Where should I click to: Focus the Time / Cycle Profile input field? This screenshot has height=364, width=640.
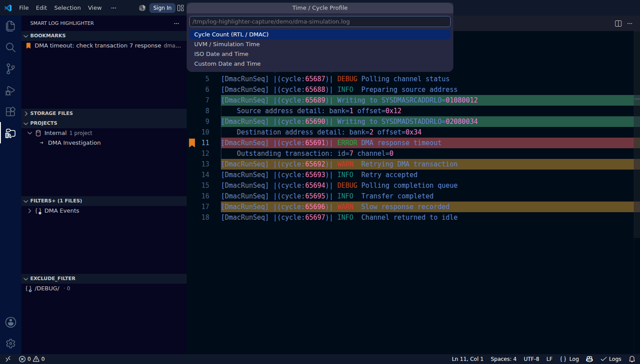tap(320, 21)
